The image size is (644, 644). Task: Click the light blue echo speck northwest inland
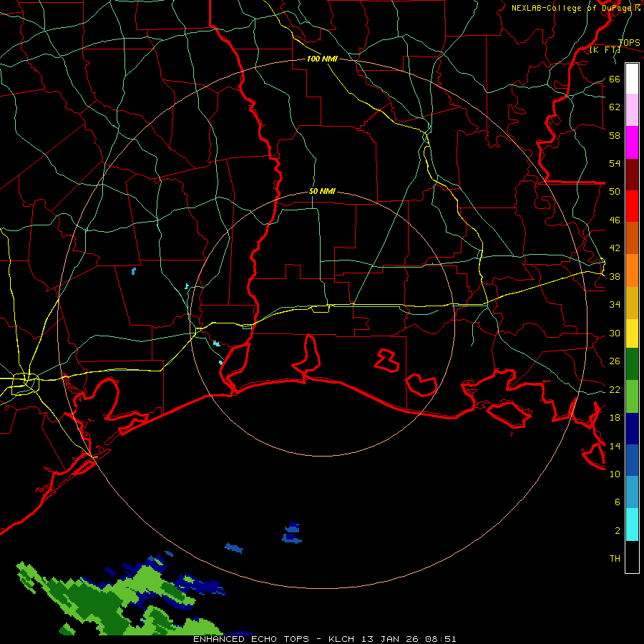pyautogui.click(x=134, y=271)
